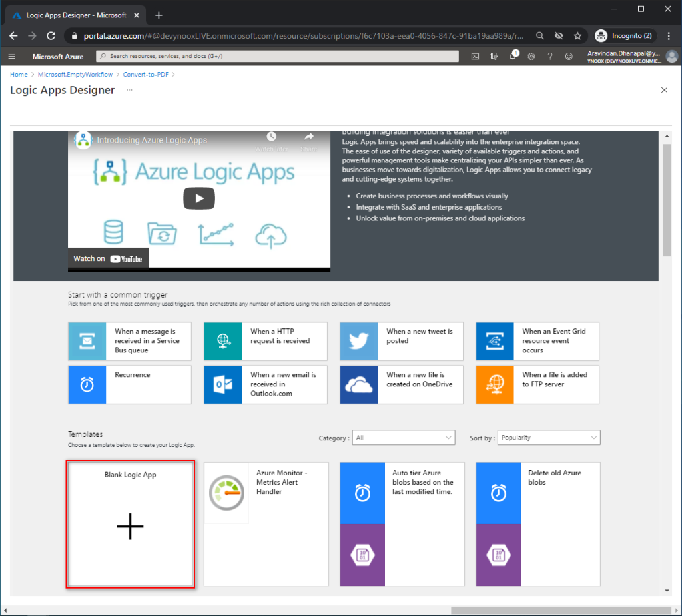Open the Category filter dropdown

click(x=403, y=438)
